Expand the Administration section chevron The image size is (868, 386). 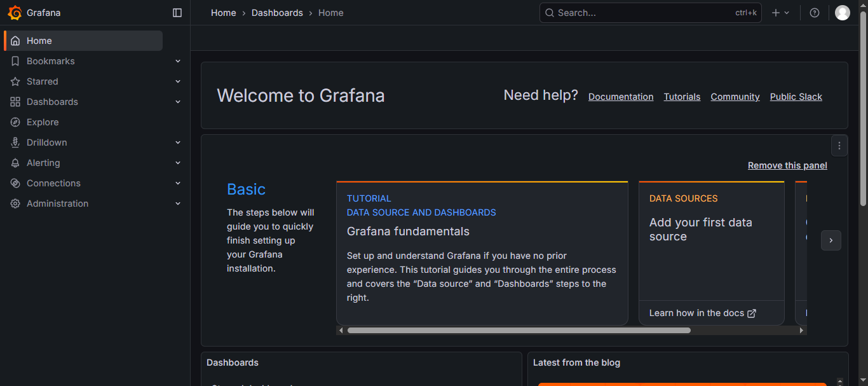click(x=178, y=203)
